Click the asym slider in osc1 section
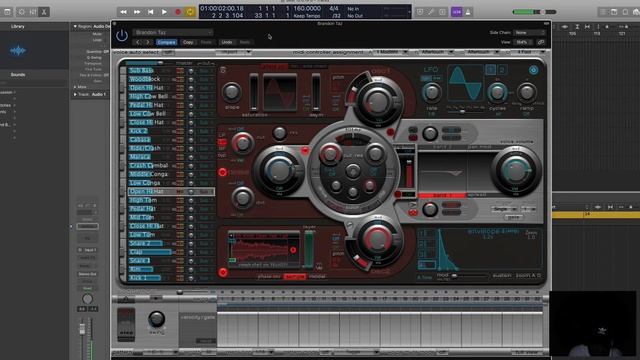 [316, 92]
